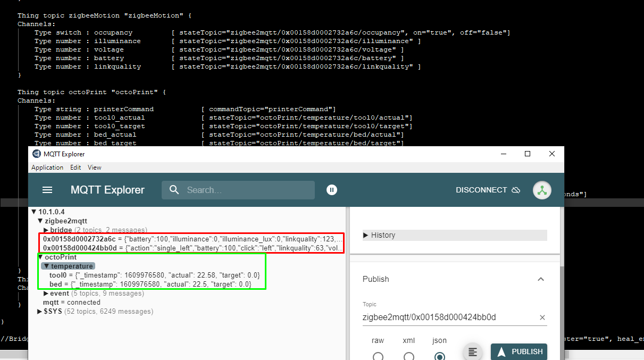
Task: Select the xml payload format radio
Action: coord(408,356)
